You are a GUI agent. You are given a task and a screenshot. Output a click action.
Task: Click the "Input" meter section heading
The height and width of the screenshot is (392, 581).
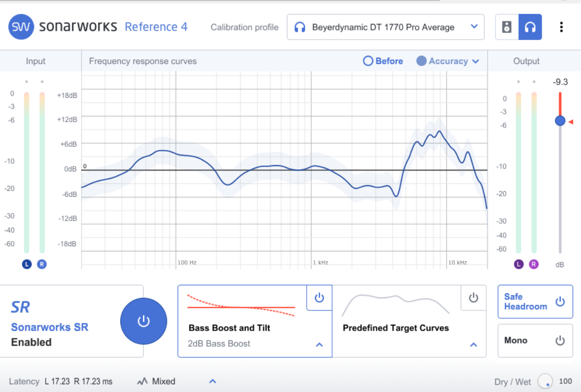click(x=35, y=61)
